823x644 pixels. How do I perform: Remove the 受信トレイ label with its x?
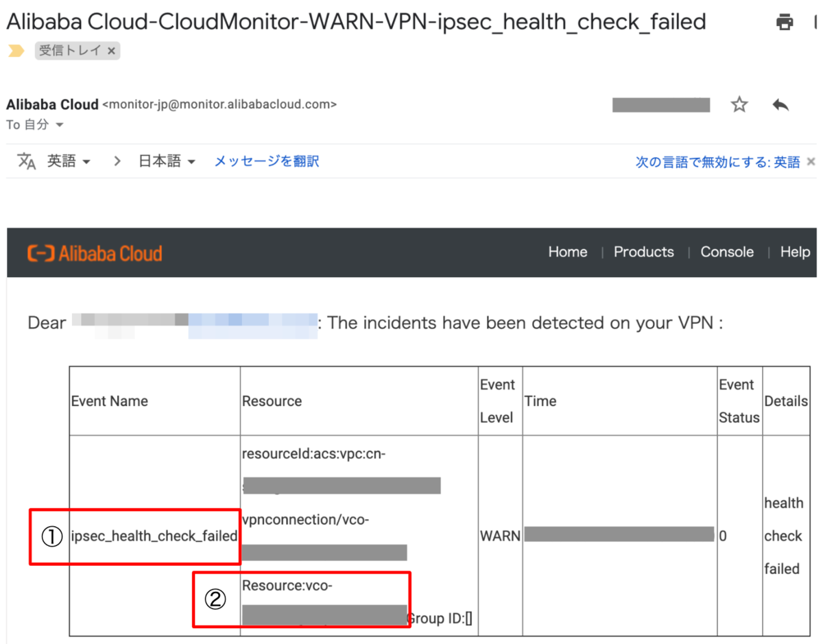111,51
